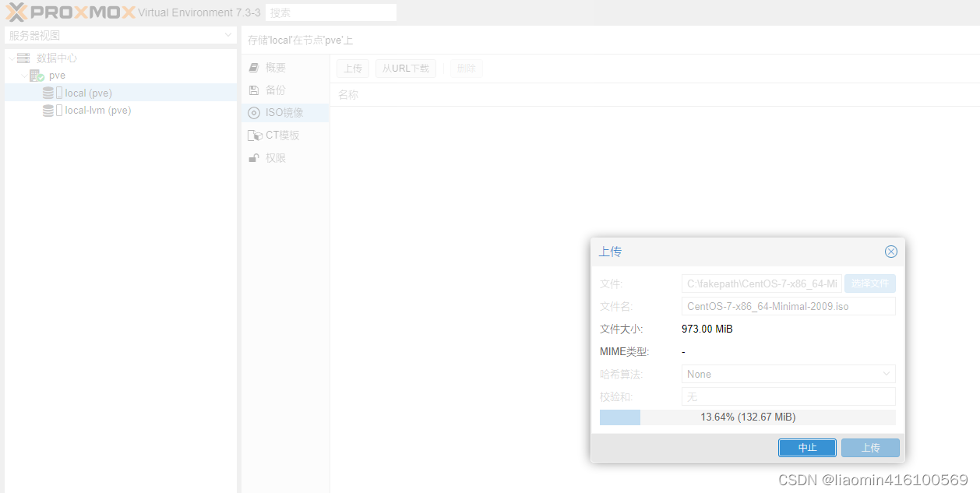Screen dimensions: 980x493
Task: Click the 选择文件 file picker button
Action: (869, 283)
